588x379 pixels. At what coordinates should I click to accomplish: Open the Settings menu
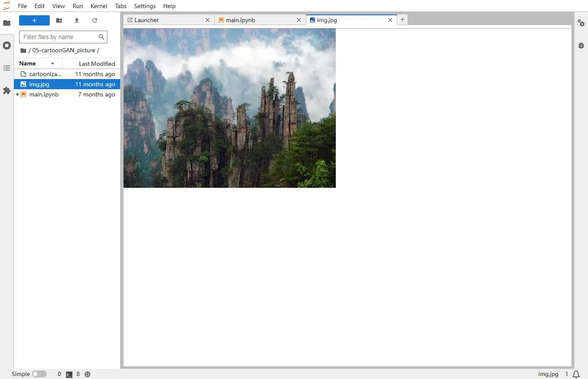point(145,6)
